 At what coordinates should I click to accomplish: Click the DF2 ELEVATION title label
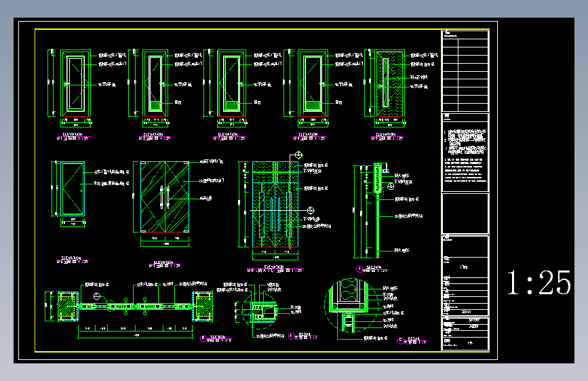point(154,136)
